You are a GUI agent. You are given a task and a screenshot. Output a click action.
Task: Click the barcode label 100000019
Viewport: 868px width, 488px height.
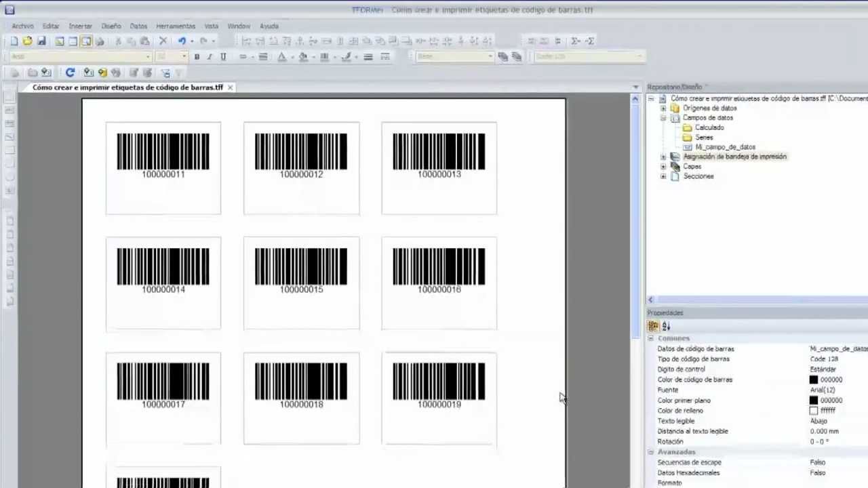(439, 405)
